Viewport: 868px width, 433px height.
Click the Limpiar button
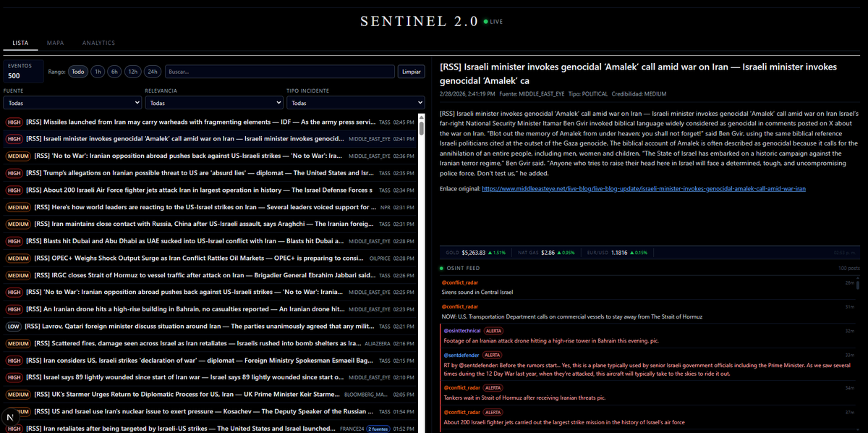tap(412, 72)
